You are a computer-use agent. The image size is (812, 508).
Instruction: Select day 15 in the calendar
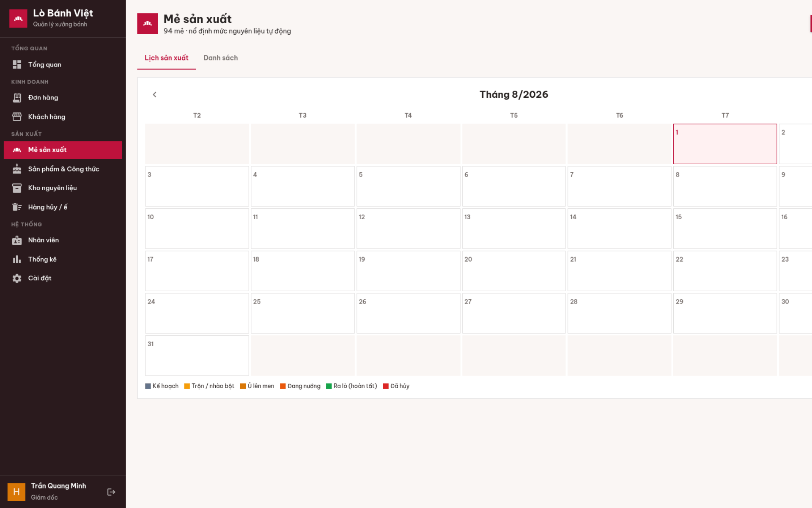(x=725, y=229)
